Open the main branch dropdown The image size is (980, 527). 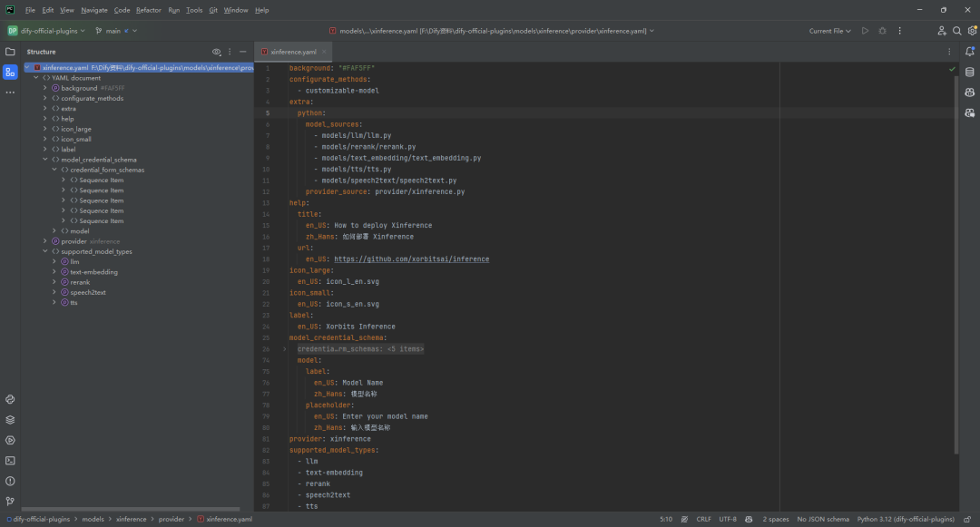pos(116,31)
